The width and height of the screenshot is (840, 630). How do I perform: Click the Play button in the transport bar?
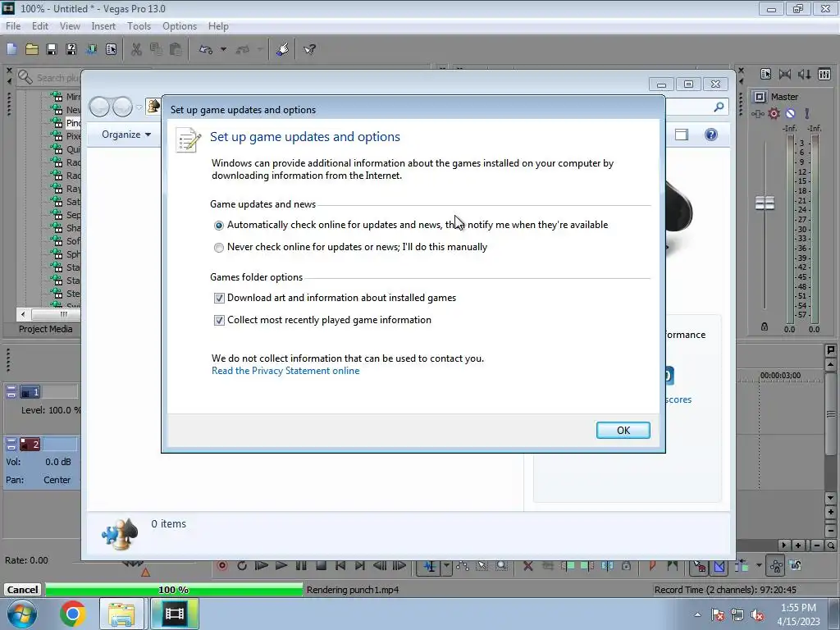(281, 566)
